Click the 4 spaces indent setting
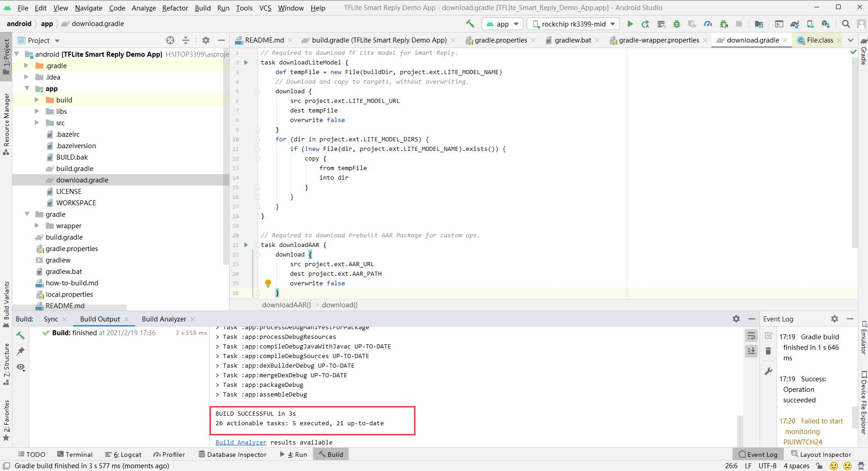Viewport: 868px width, 471px height. tap(796, 466)
